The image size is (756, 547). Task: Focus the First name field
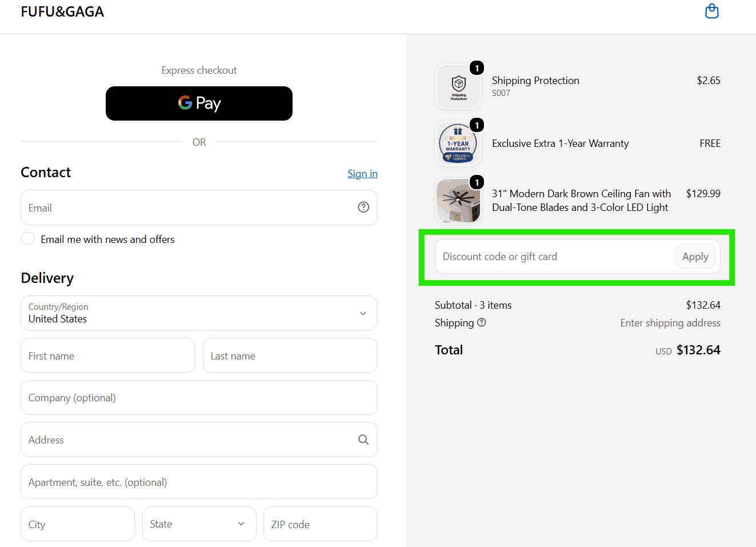(108, 355)
